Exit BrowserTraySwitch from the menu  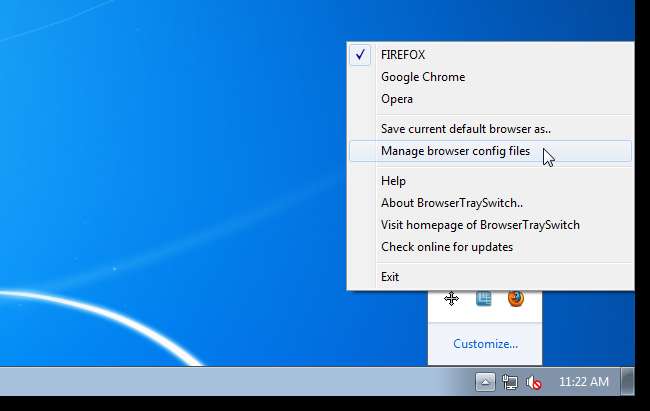[x=490, y=277]
